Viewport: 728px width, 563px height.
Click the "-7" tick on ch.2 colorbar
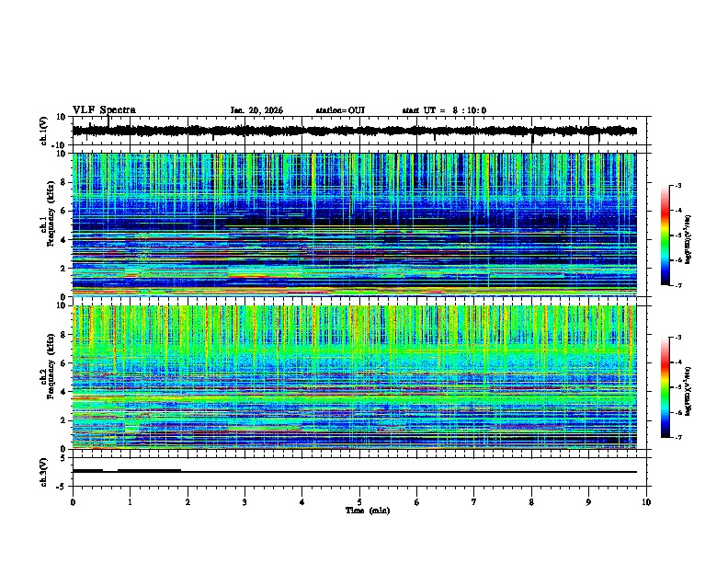click(x=678, y=438)
